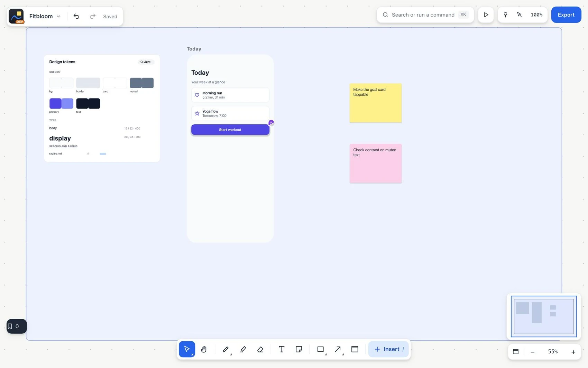Select the pointer Select tool in the bottom toolbar
The width and height of the screenshot is (588, 368).
point(187,349)
